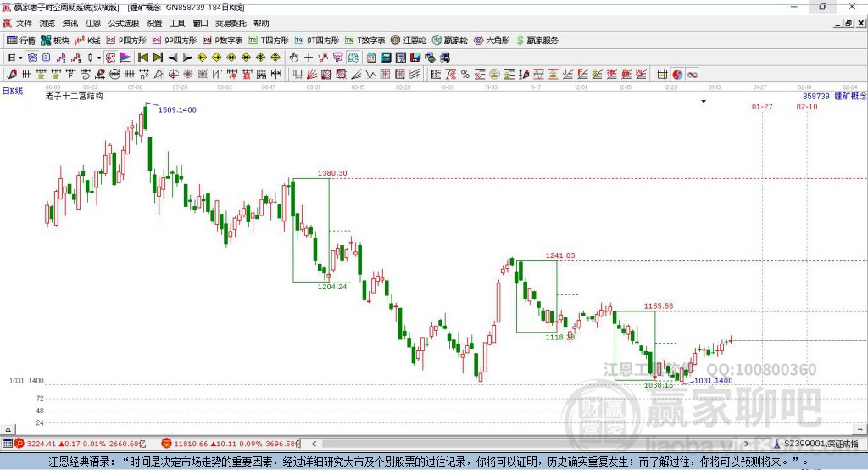This screenshot has height=470, width=868.
Task: Click the 11810.66 index status entry
Action: [x=230, y=444]
